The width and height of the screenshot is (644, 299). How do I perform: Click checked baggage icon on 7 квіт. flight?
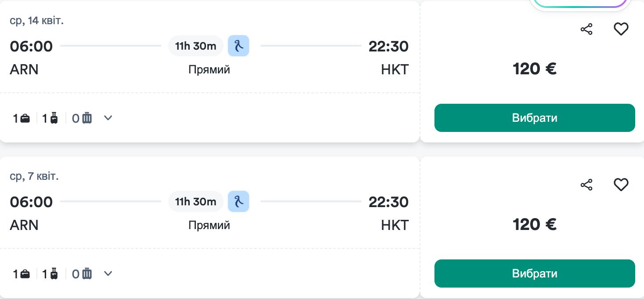click(x=87, y=274)
